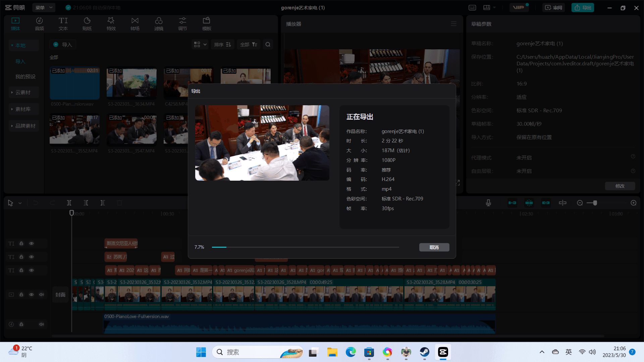The image size is (644, 362).
Task: Click the zoom-in timeline plus icon
Action: [633, 203]
